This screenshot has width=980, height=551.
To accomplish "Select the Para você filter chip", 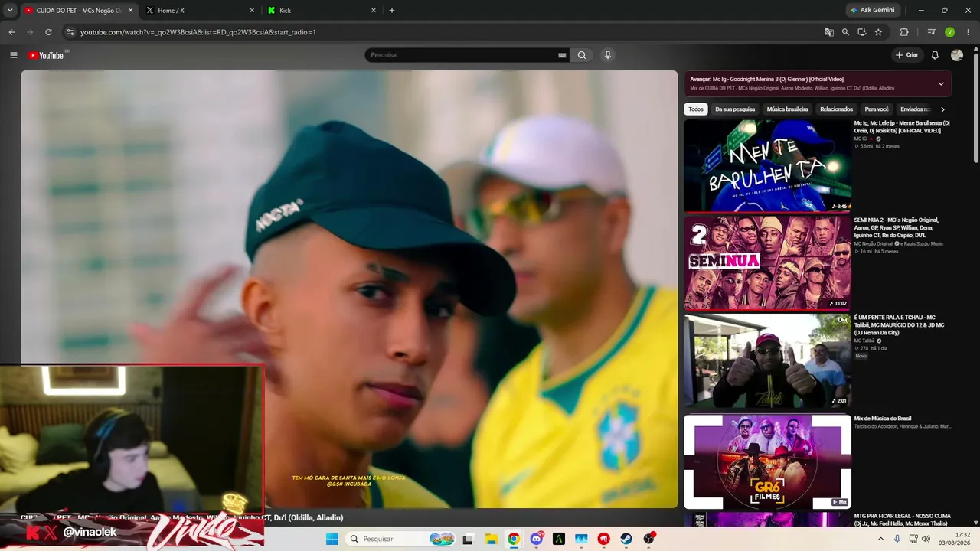I will pos(877,109).
